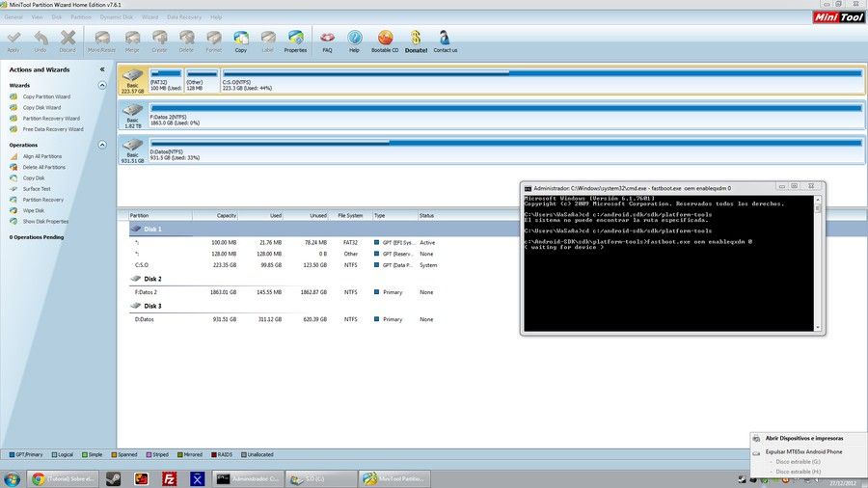Viewport: 868px width, 488px height.
Task: Open Steam from the taskbar
Action: pos(114,478)
